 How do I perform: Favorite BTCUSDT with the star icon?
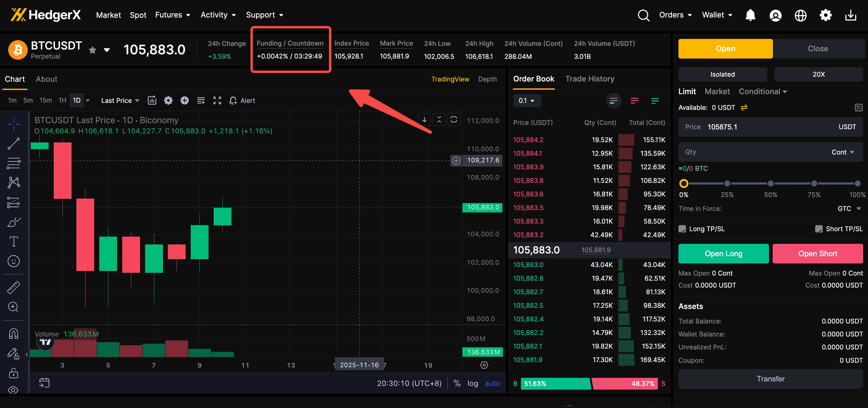point(93,50)
